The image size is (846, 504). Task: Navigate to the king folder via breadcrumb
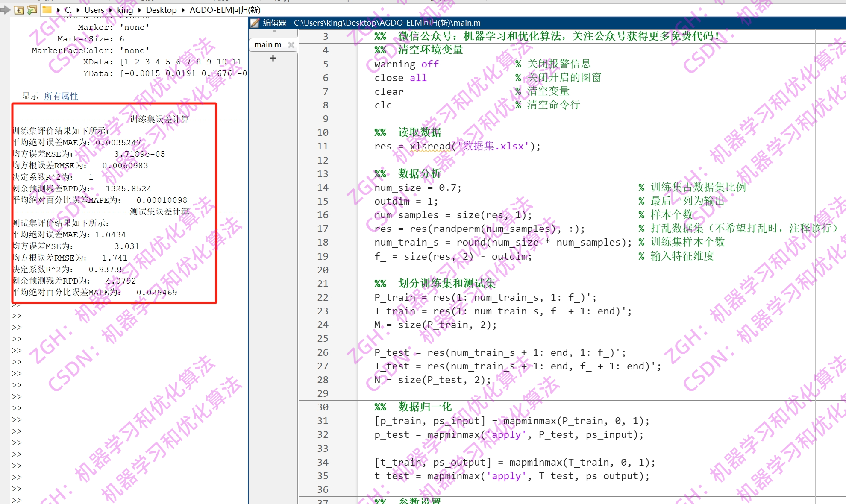click(125, 10)
